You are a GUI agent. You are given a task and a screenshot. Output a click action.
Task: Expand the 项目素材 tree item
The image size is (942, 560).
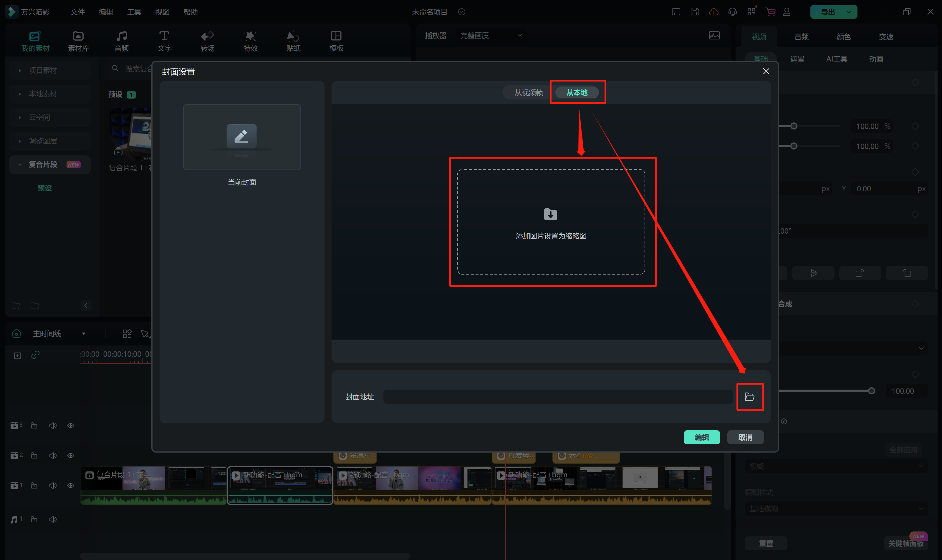tap(20, 70)
